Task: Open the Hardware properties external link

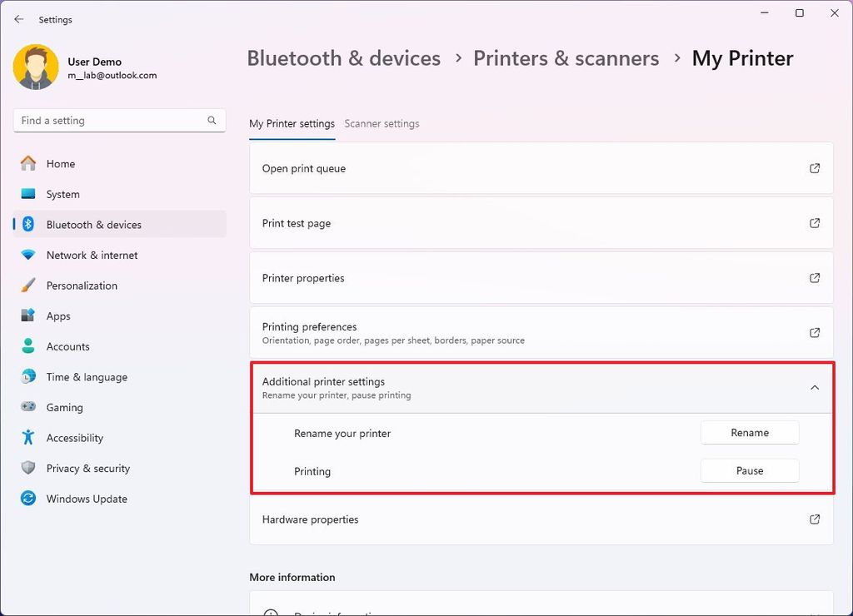Action: [815, 519]
